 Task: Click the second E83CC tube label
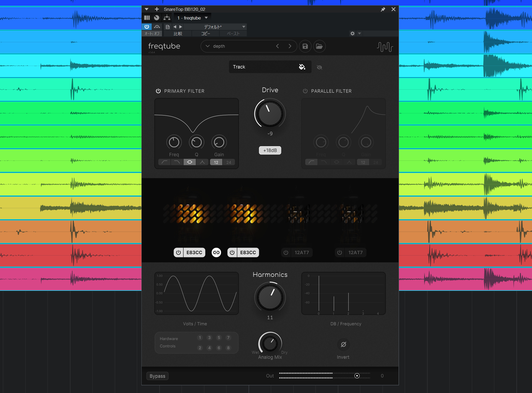point(248,252)
